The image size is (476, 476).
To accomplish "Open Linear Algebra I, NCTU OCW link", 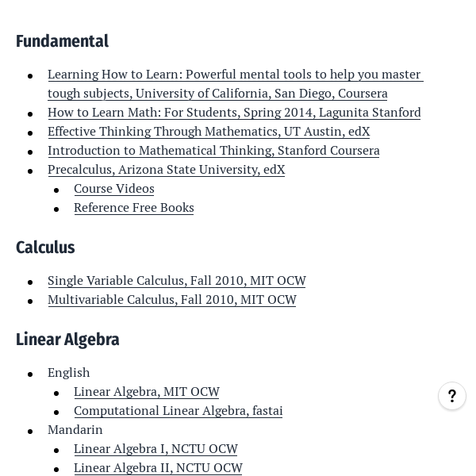I will pos(155,449).
